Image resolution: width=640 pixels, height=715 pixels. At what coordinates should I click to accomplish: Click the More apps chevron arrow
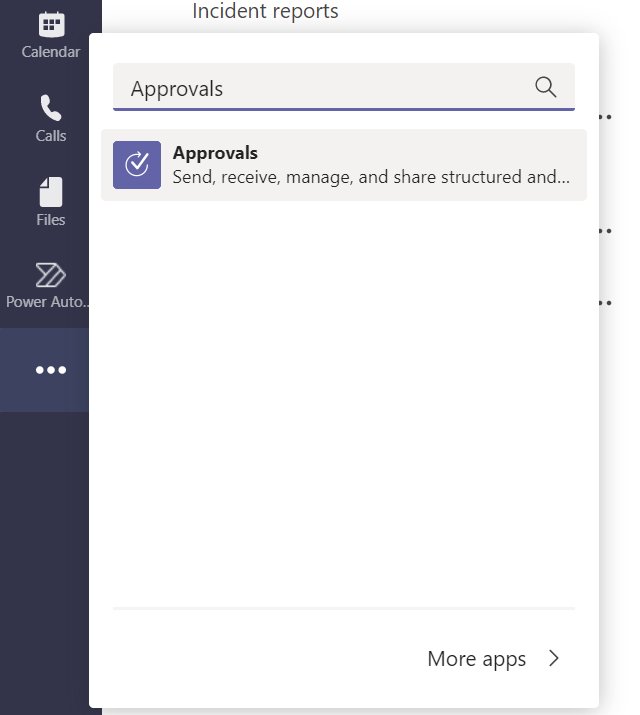554,658
